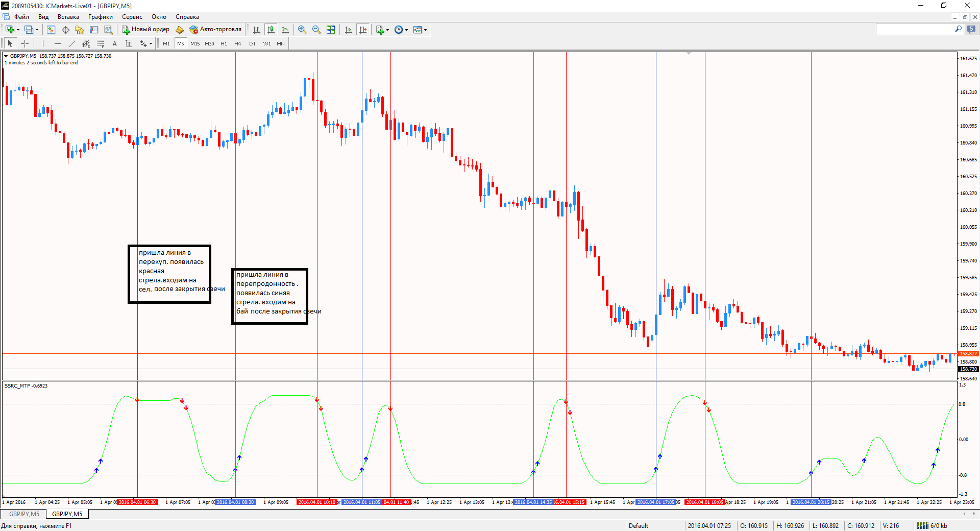Click the connection status 6/0 kb indicator

932,526
